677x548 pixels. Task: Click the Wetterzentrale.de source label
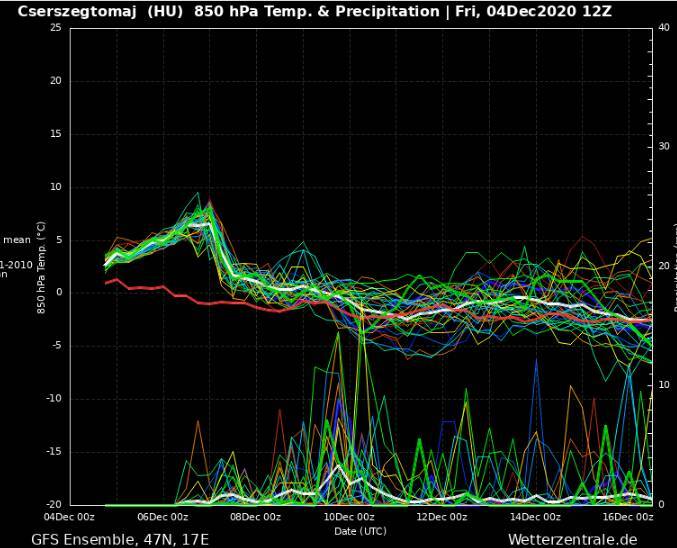click(x=571, y=539)
